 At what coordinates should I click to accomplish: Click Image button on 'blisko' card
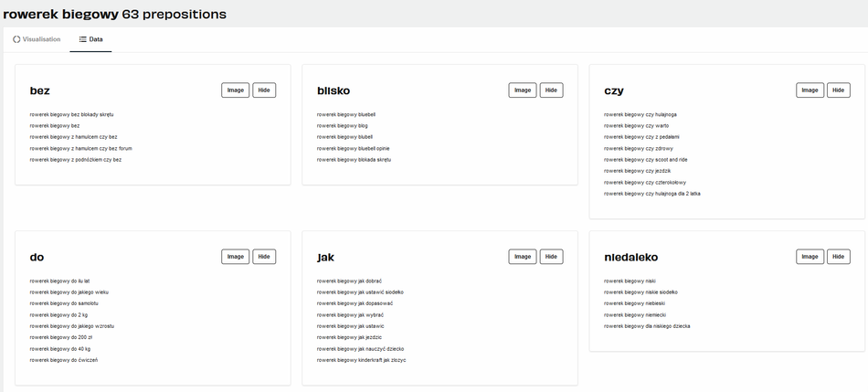523,90
